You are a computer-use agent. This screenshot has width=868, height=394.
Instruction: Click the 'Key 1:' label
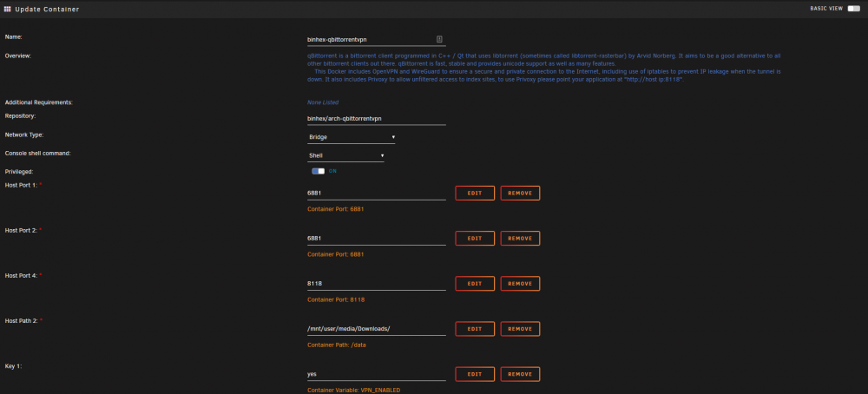(x=13, y=366)
